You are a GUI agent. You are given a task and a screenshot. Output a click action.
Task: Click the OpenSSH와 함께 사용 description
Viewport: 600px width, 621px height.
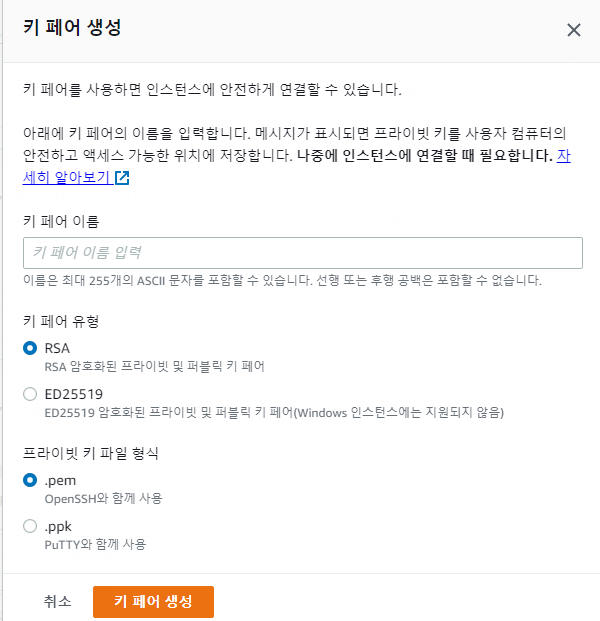pos(103,498)
